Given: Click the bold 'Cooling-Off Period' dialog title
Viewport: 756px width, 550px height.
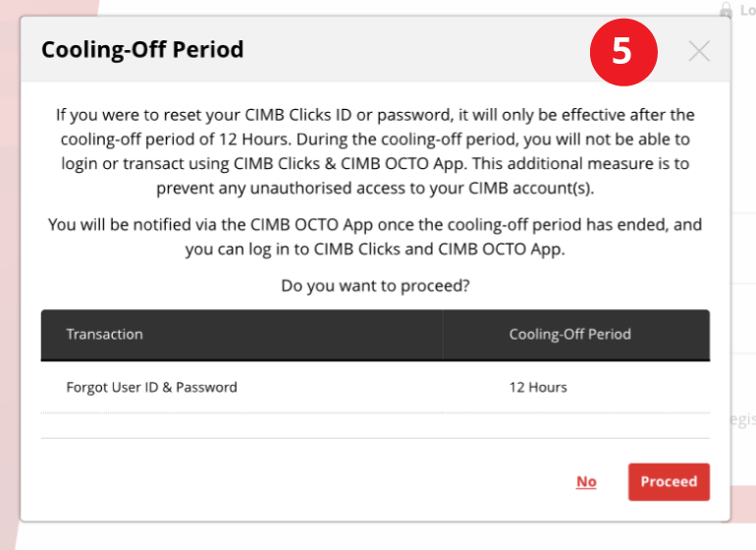Looking at the screenshot, I should pos(142,50).
